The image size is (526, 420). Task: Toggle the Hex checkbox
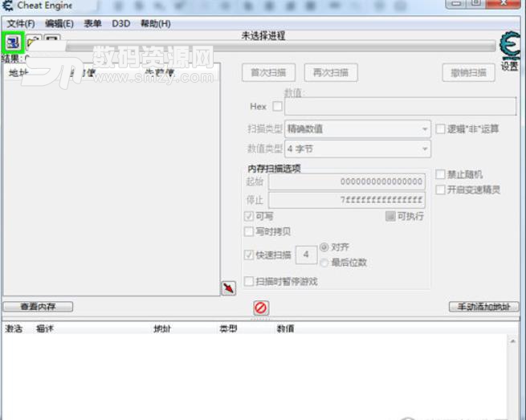[277, 106]
